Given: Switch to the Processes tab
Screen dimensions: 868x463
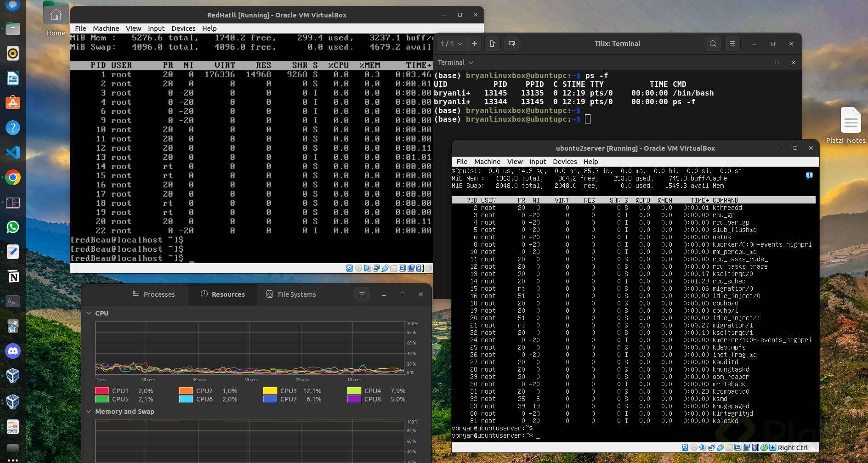Looking at the screenshot, I should (154, 294).
